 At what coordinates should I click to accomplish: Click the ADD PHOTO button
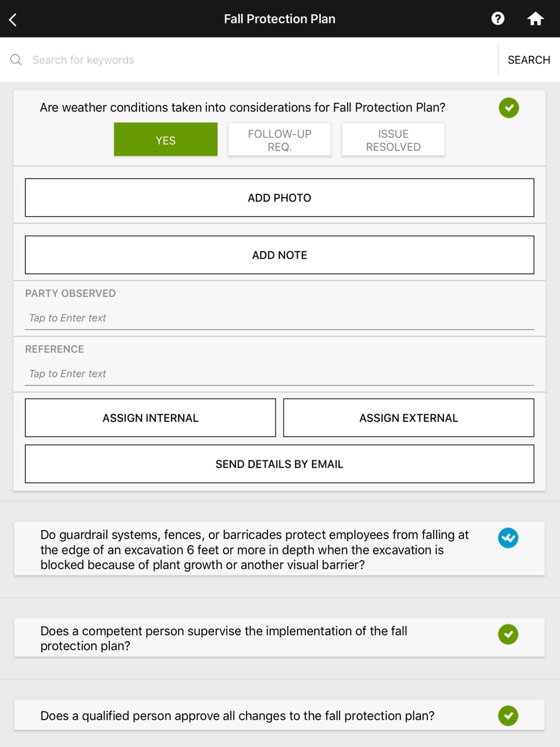(x=279, y=198)
